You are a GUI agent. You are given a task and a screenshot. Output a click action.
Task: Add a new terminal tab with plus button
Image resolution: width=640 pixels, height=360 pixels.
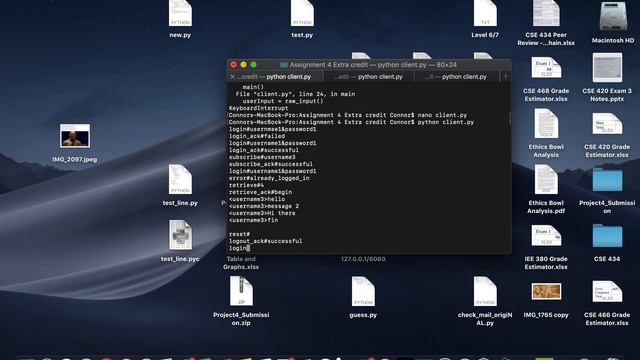506,77
